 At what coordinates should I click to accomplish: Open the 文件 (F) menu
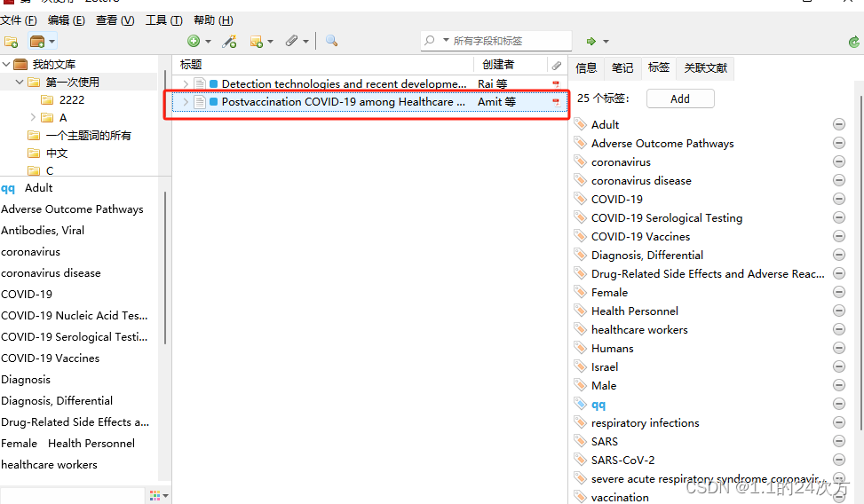(18, 20)
